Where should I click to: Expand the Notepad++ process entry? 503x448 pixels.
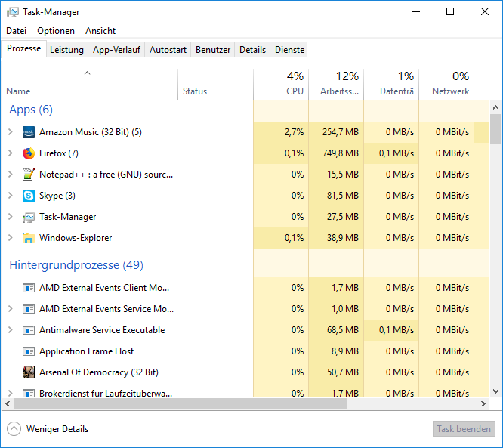(11, 175)
